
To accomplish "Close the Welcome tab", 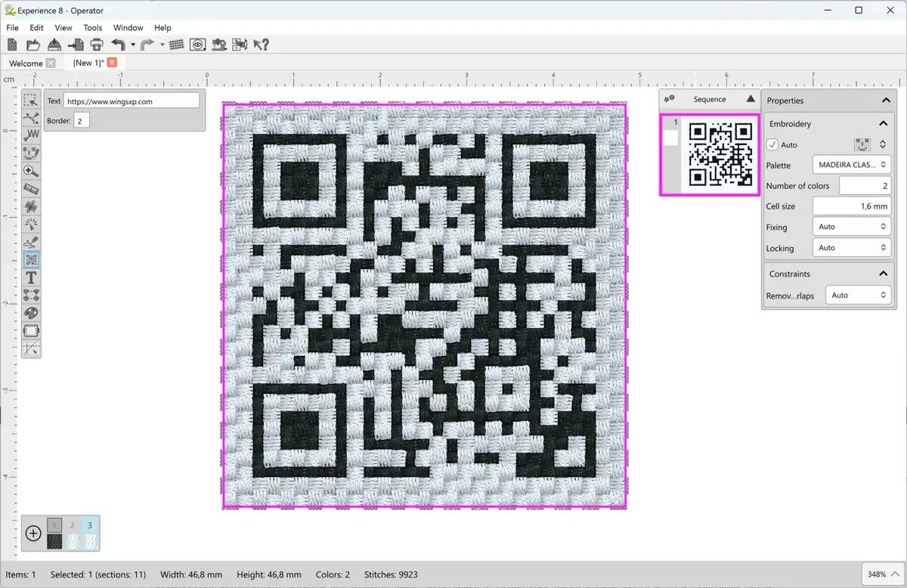I will (51, 63).
